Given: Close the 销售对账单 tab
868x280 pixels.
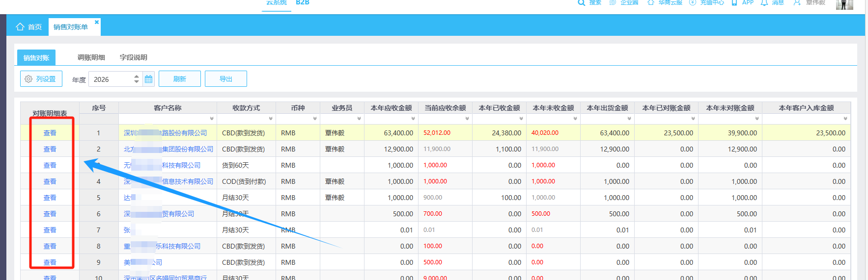Looking at the screenshot, I should pyautogui.click(x=97, y=22).
